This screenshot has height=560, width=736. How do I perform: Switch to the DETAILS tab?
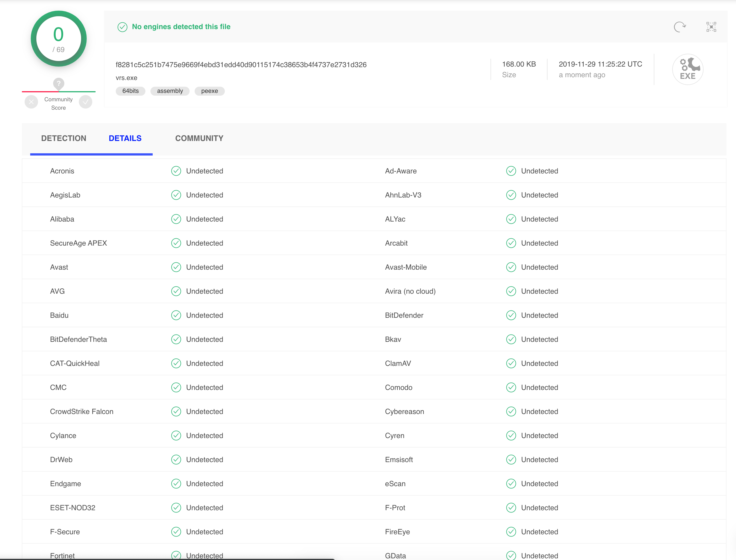(x=125, y=138)
